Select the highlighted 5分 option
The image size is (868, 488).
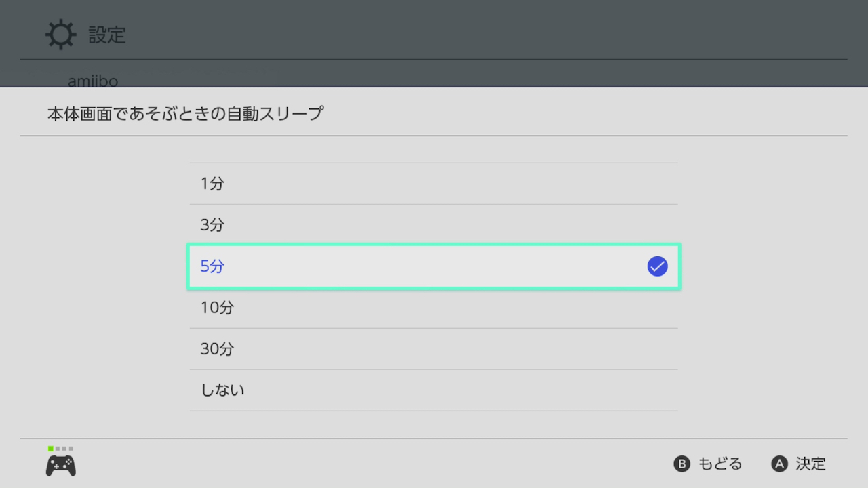click(434, 266)
